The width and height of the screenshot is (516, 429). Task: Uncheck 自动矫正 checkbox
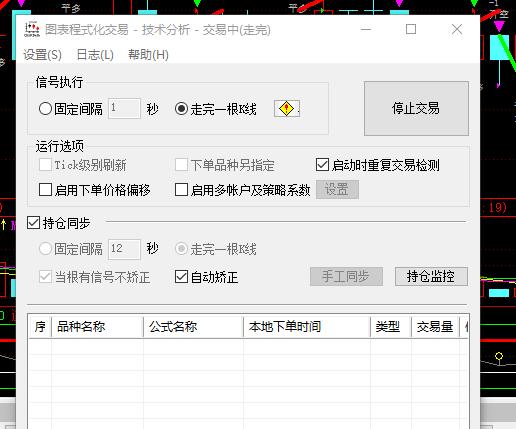[181, 277]
